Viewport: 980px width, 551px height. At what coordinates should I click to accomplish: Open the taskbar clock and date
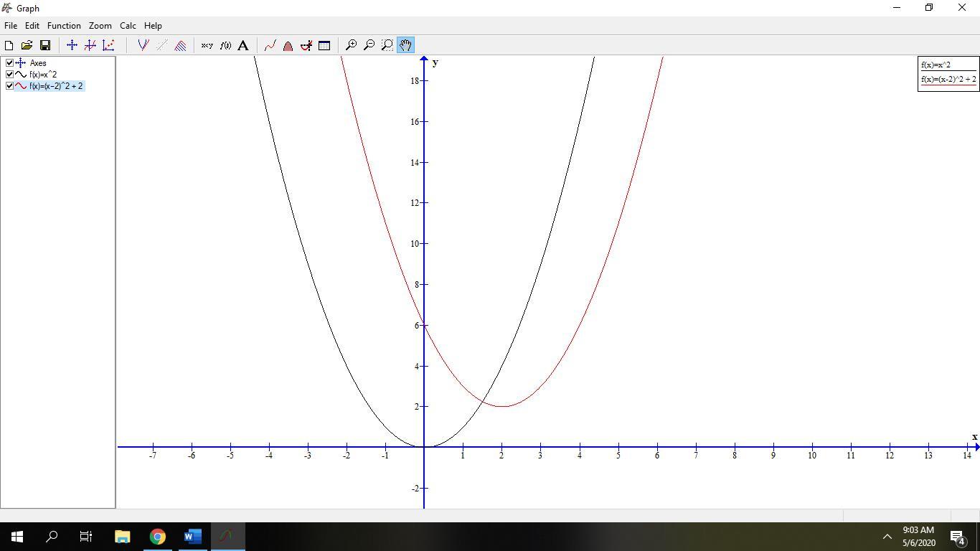[918, 537]
